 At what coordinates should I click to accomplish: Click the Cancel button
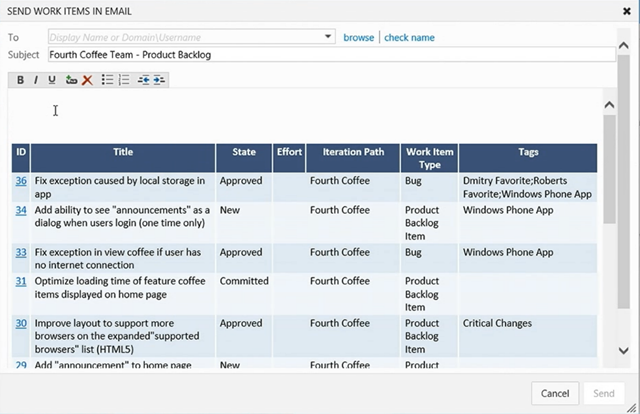555,393
